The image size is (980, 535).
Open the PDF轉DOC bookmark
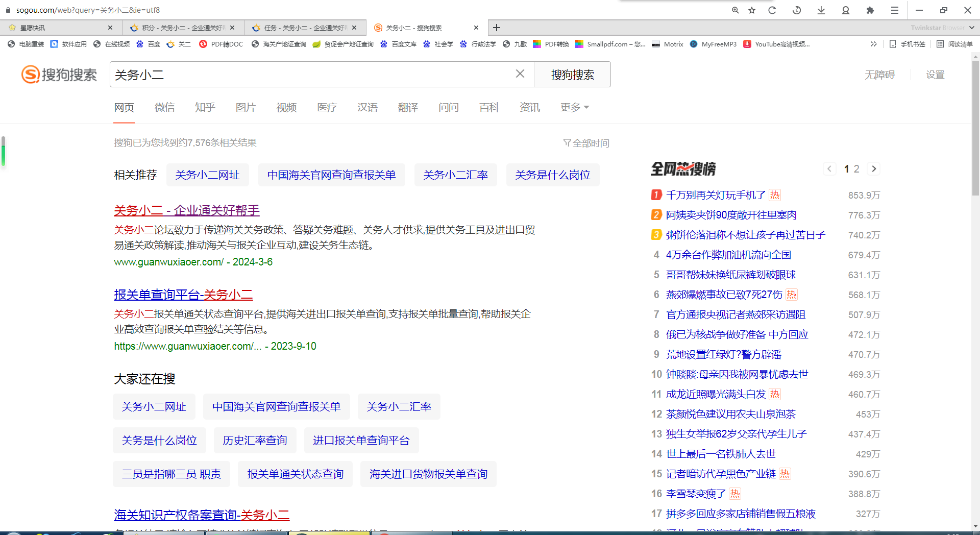click(x=221, y=44)
